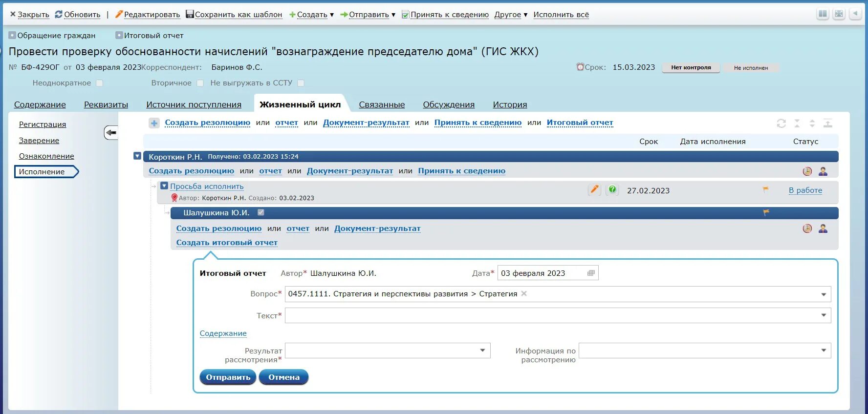Open the Отправить toolbar dropdown

coord(368,15)
